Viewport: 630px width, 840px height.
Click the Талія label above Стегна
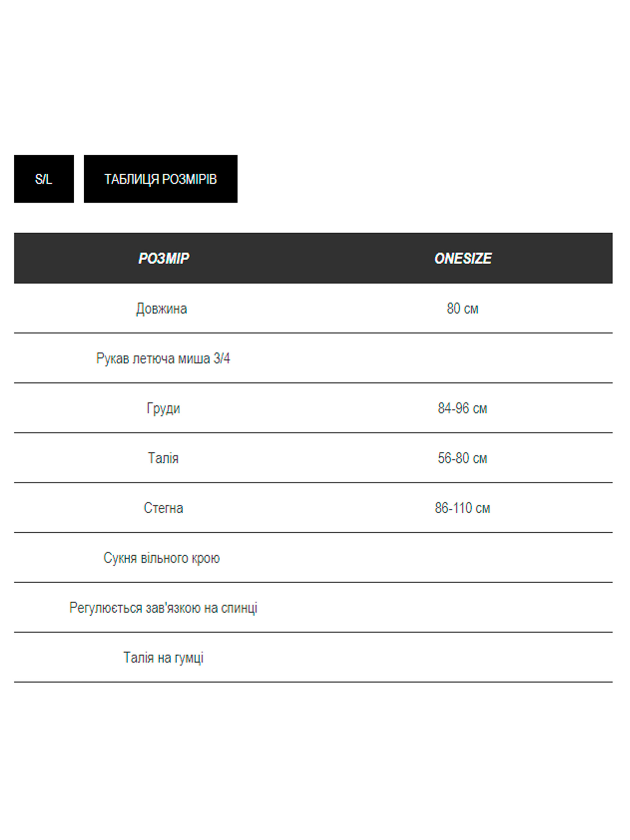tap(163, 458)
